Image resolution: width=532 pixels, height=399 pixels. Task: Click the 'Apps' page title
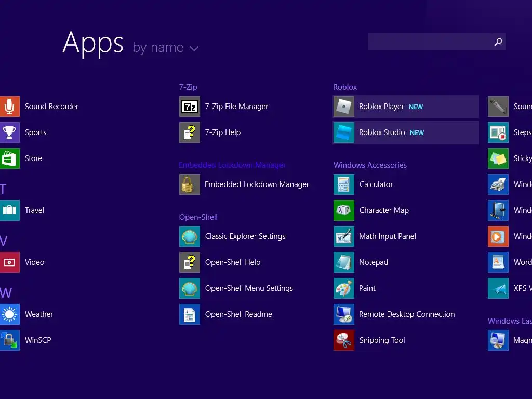tap(93, 43)
